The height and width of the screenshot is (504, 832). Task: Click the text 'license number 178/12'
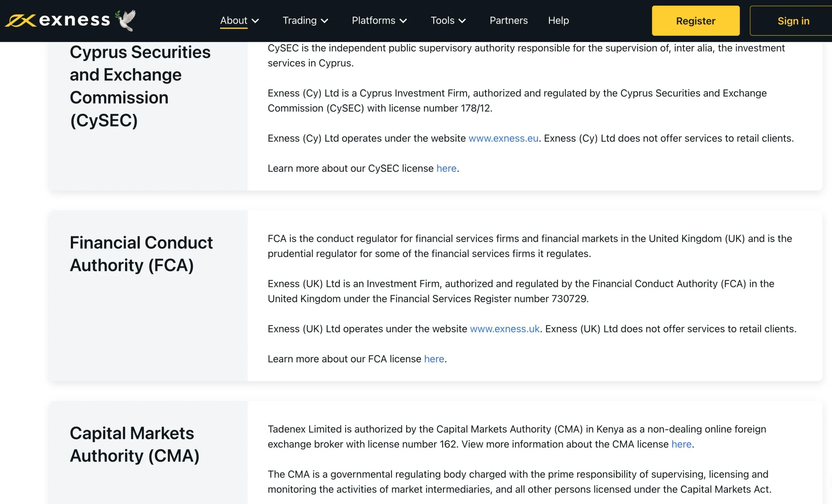440,108
